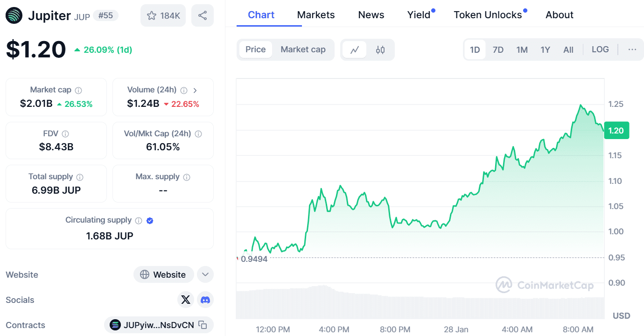Open the Website dropdown chevron
644x336 pixels.
(205, 274)
